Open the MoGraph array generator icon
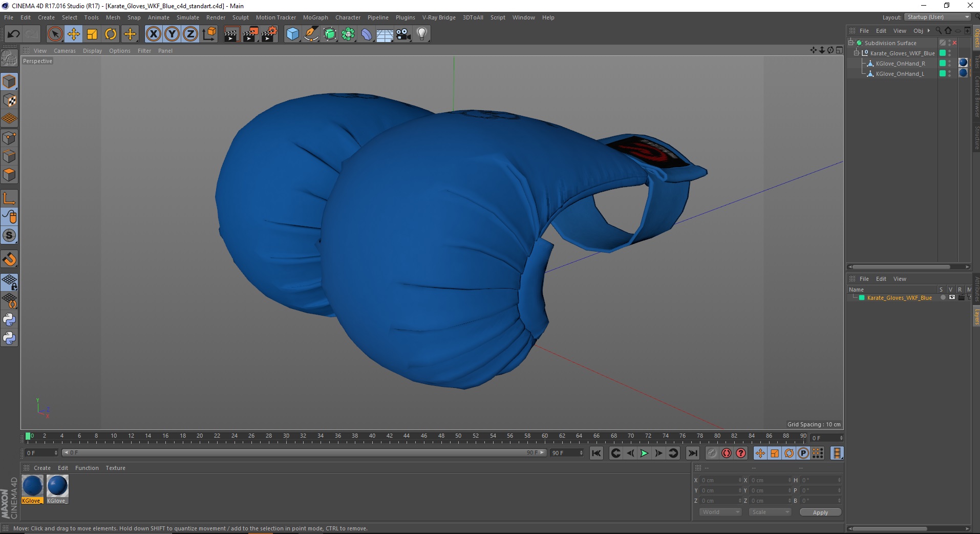Viewport: 980px width, 534px height. [x=349, y=34]
